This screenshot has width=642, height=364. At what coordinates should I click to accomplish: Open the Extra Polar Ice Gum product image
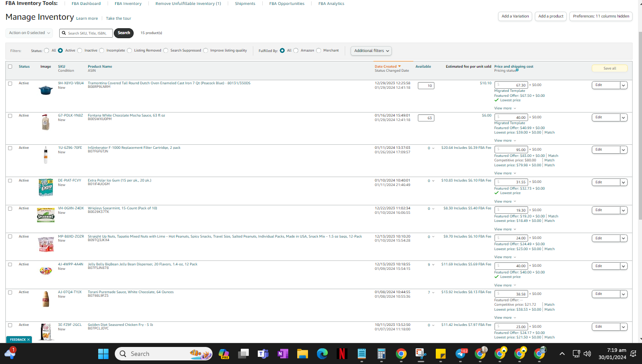coord(46,187)
